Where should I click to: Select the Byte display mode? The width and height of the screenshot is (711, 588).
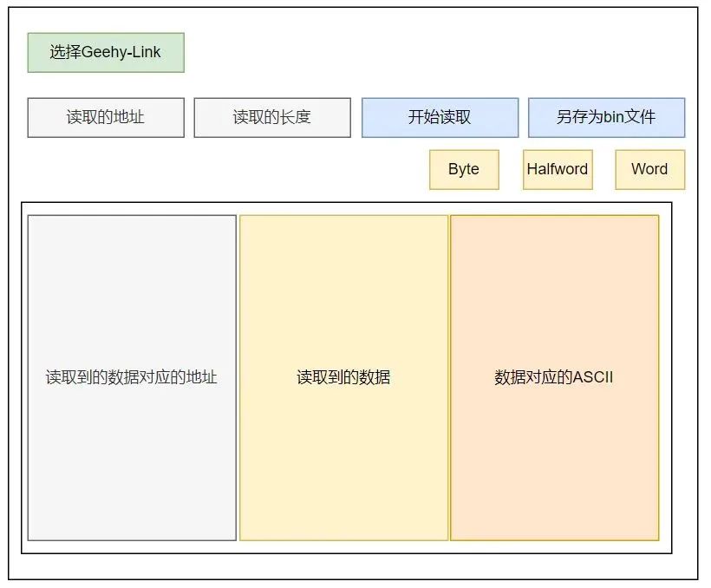coord(464,170)
